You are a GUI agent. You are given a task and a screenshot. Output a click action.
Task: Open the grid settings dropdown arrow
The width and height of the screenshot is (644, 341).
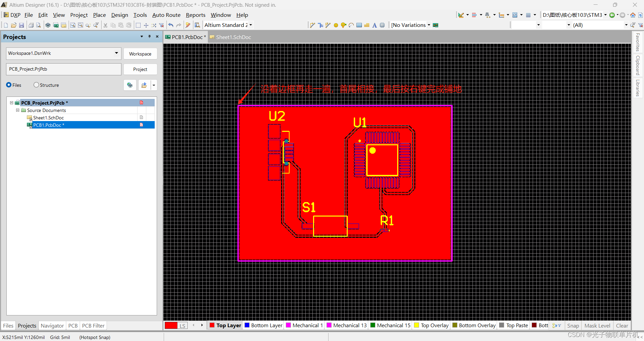click(x=535, y=15)
